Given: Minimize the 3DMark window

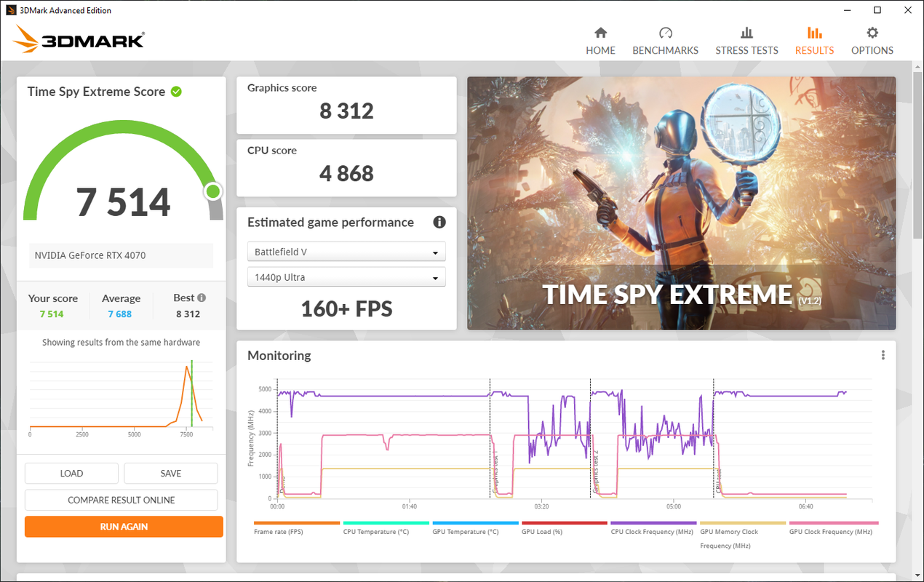Looking at the screenshot, I should (848, 10).
